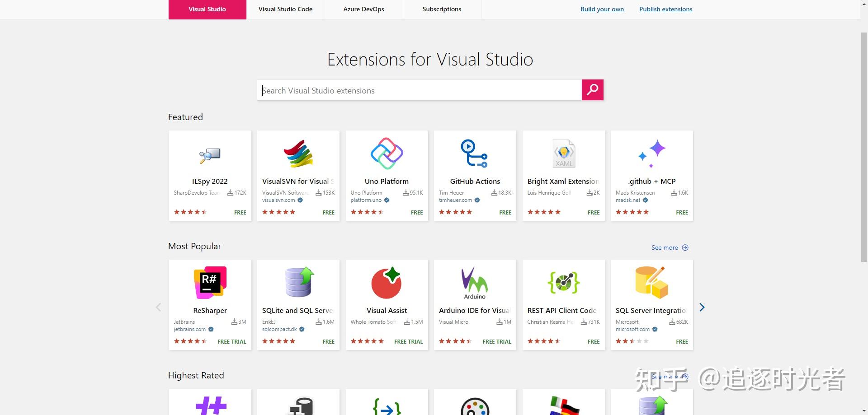
Task: Select the ILSpy 2022 title
Action: click(210, 181)
